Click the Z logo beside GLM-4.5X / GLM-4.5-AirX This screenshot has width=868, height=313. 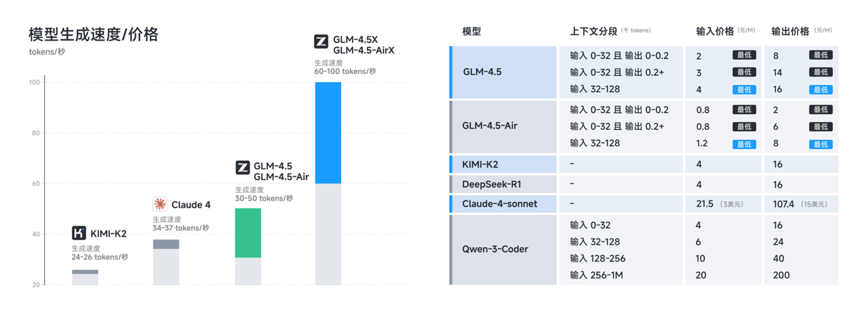pos(321,42)
